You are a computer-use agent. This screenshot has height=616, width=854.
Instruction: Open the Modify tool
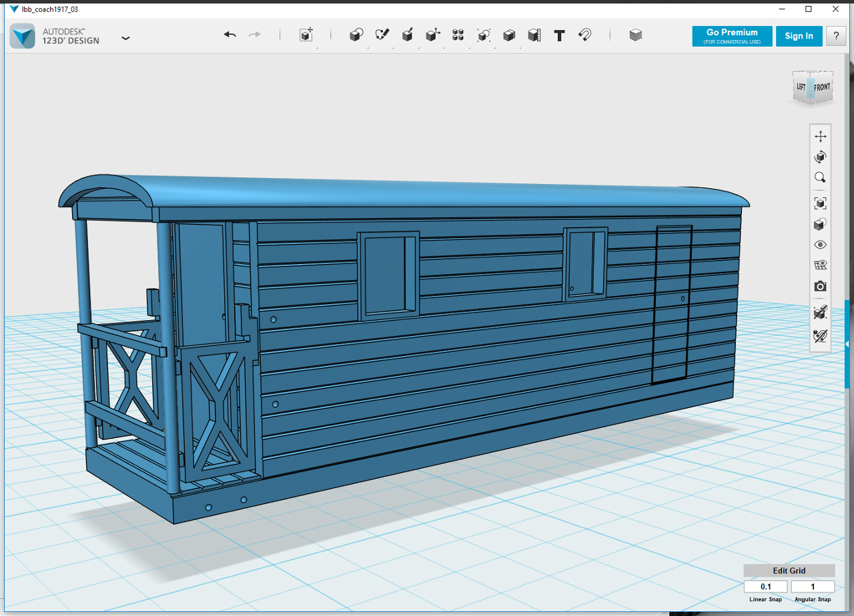433,35
